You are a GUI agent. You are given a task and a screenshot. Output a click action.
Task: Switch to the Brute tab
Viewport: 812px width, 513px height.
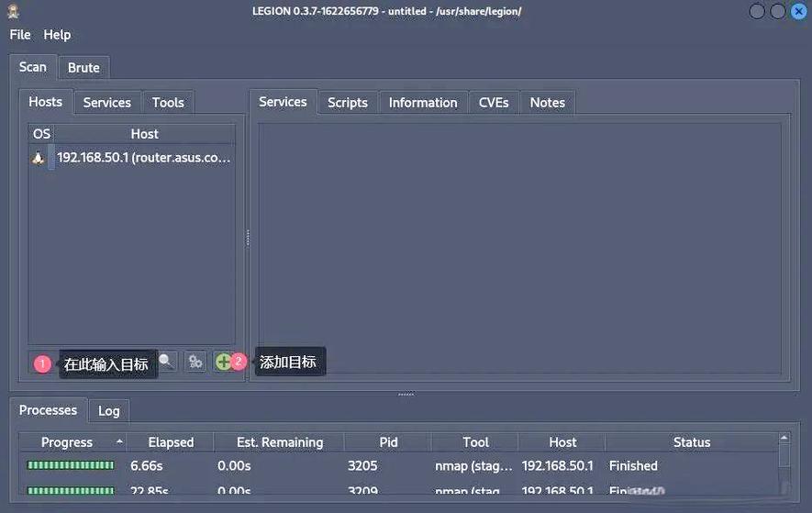click(83, 68)
